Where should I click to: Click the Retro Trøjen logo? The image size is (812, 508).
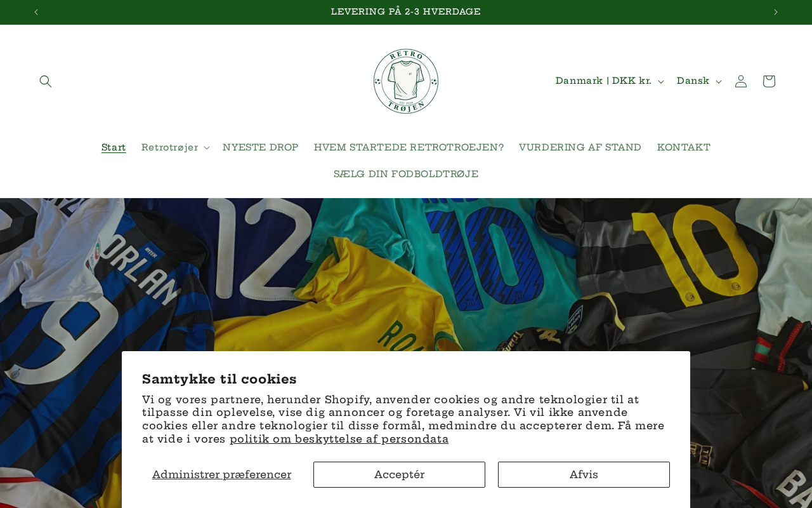tap(406, 81)
